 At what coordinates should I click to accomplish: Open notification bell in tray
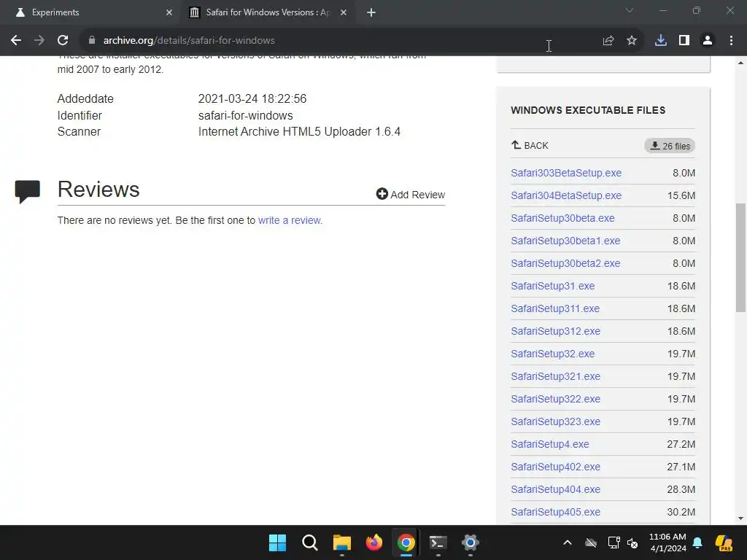pos(697,542)
